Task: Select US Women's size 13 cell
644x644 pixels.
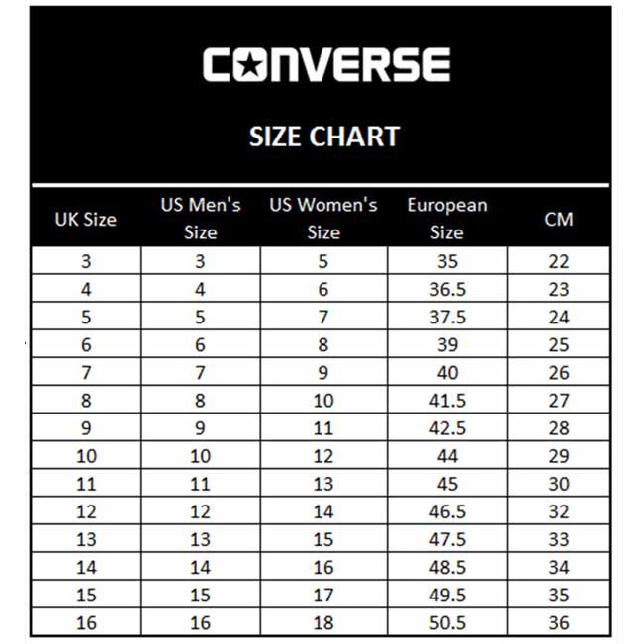Action: coord(323,484)
